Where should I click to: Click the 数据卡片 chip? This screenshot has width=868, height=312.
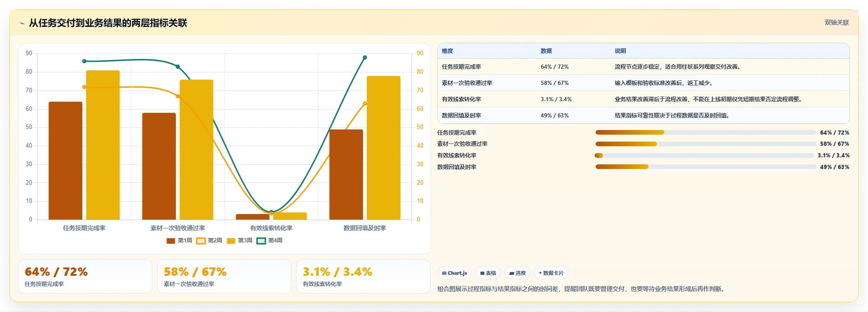[x=551, y=273]
